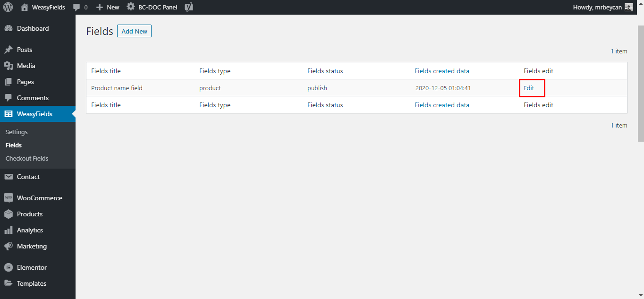Open the New content menu in admin bar
644x299 pixels.
[108, 7]
